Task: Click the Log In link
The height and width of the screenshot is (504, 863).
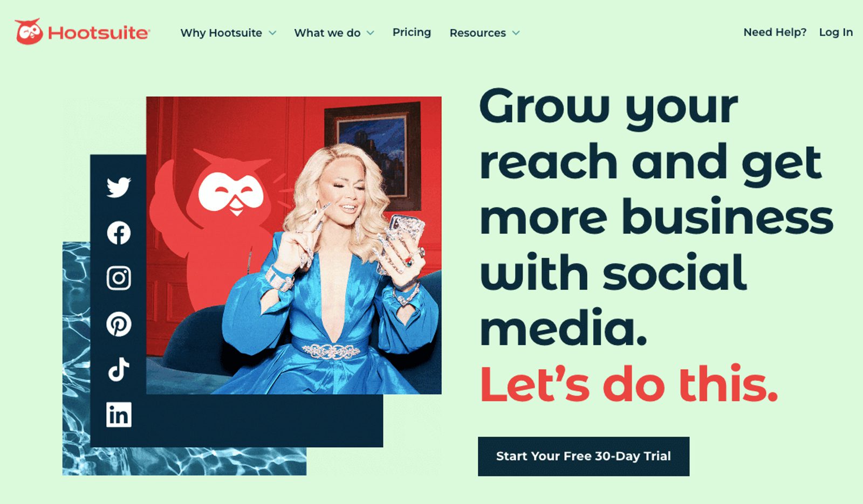Action: pos(836,32)
